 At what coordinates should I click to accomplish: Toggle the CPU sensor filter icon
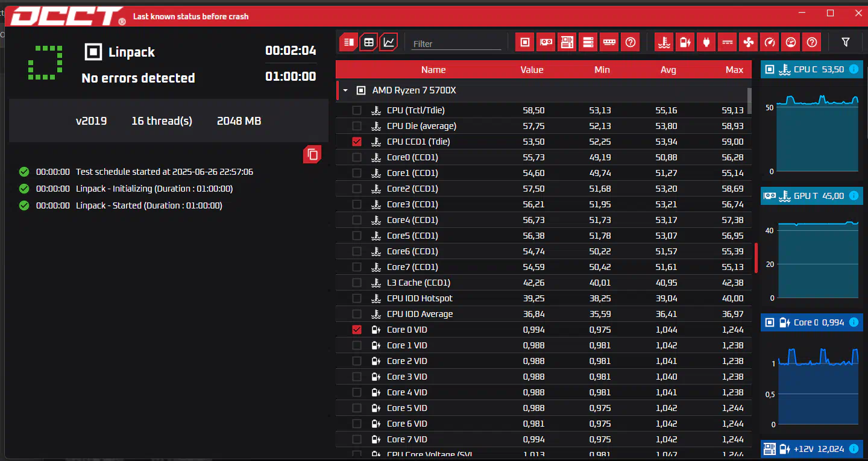525,42
